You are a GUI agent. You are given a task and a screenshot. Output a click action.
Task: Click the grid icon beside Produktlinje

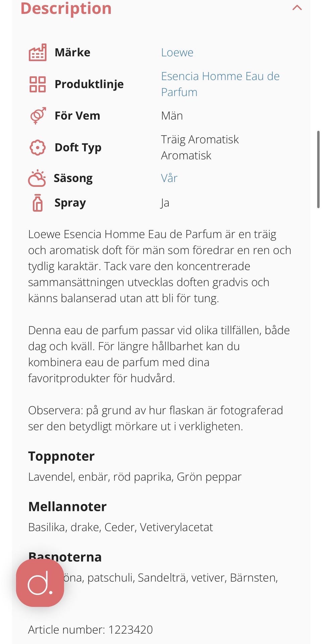(x=38, y=84)
